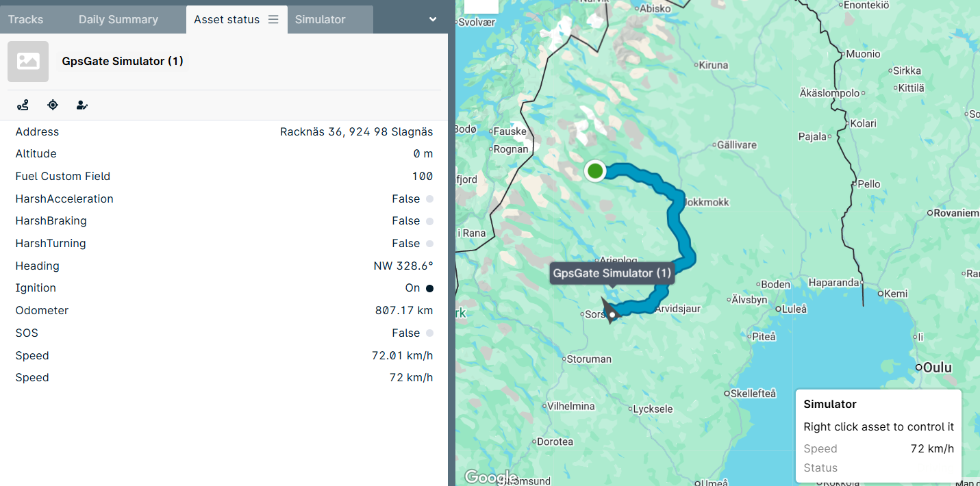Click the Address field label

pyautogui.click(x=37, y=132)
